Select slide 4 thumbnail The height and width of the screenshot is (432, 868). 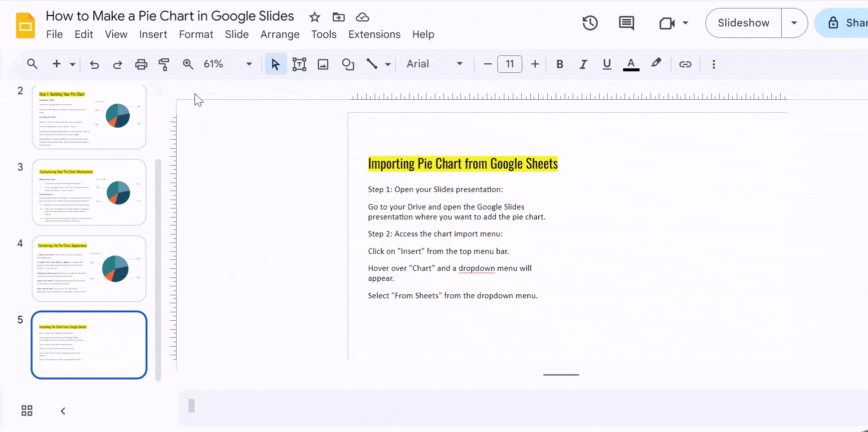coord(89,269)
